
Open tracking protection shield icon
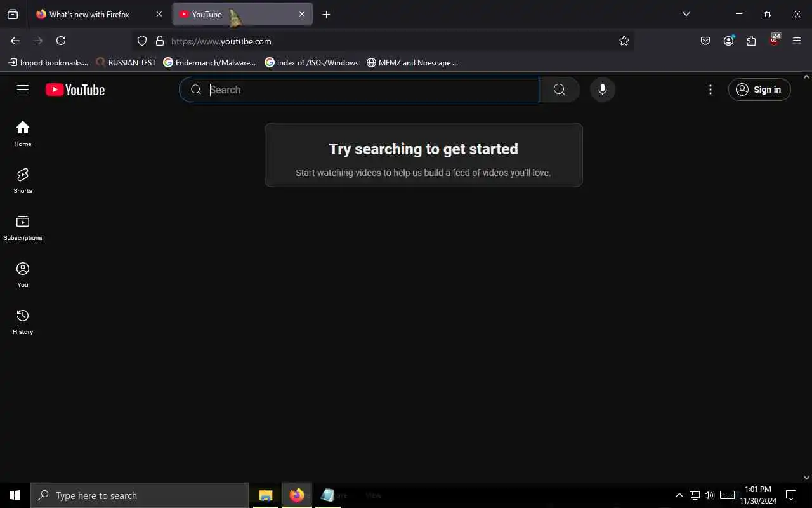[142, 41]
